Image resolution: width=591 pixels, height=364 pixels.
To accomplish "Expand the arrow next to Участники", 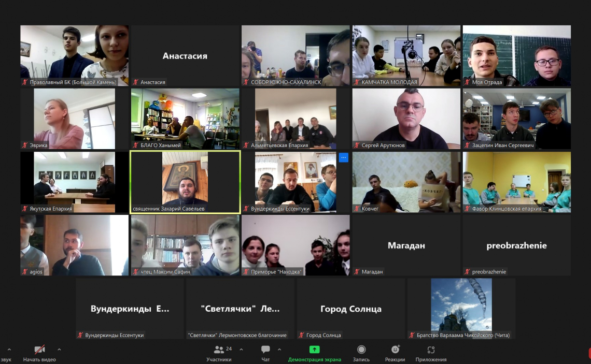I will click(x=241, y=350).
